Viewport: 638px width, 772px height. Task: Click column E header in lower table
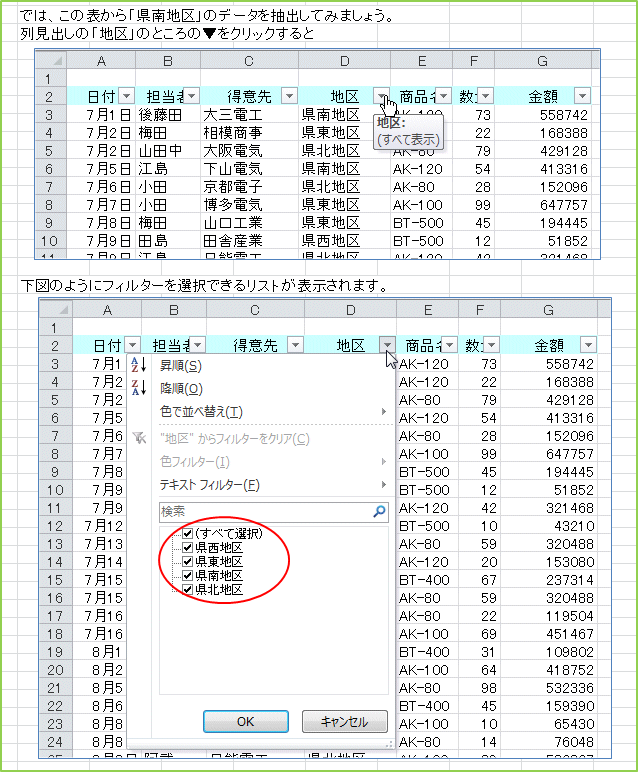428,309
